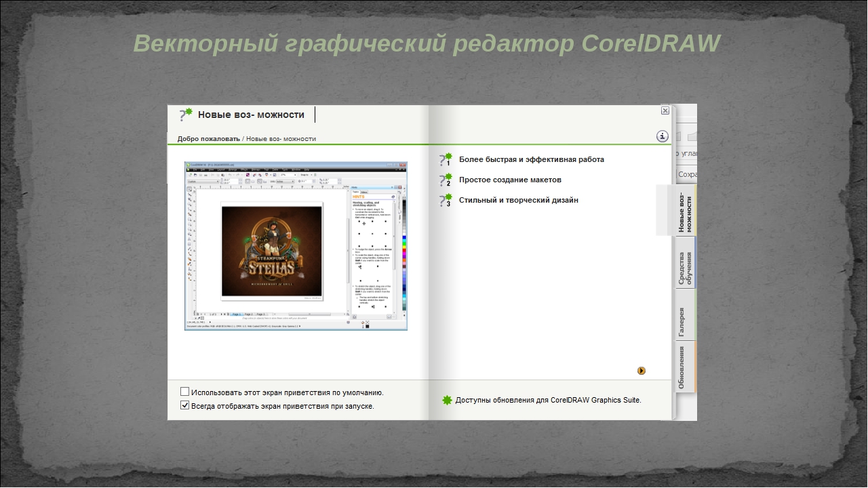Click the CorelDRAW preview screenshot thumbnail
The width and height of the screenshot is (868, 488).
(296, 246)
